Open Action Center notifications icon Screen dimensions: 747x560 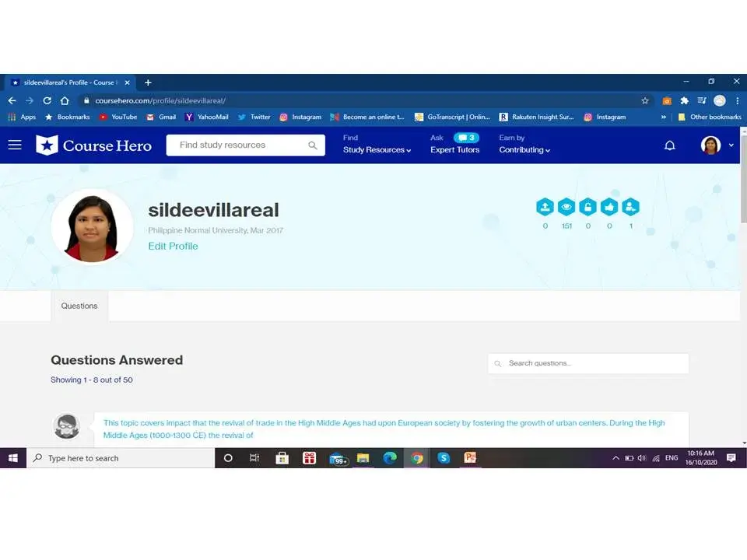[731, 458]
